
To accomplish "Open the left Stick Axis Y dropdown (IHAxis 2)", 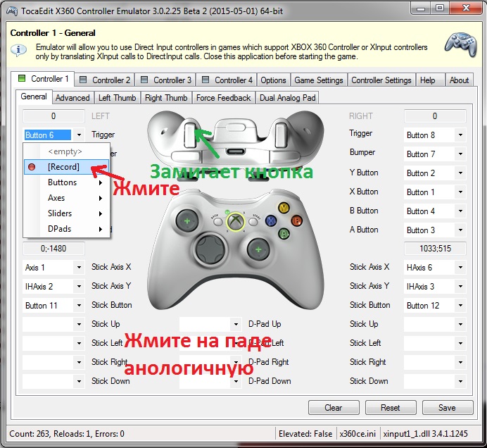I will coord(80,286).
